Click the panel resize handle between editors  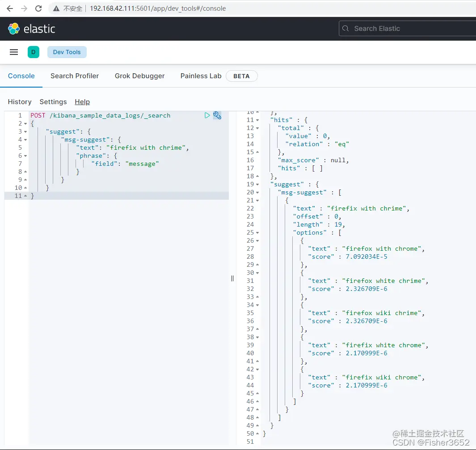pos(232,278)
